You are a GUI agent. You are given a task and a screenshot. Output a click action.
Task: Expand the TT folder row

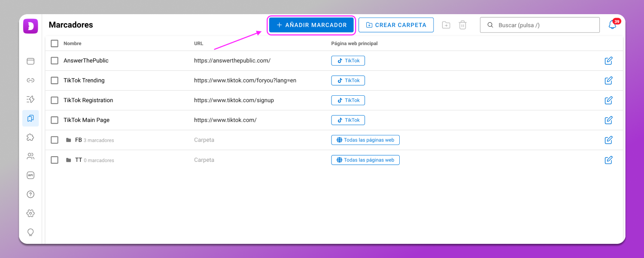78,160
